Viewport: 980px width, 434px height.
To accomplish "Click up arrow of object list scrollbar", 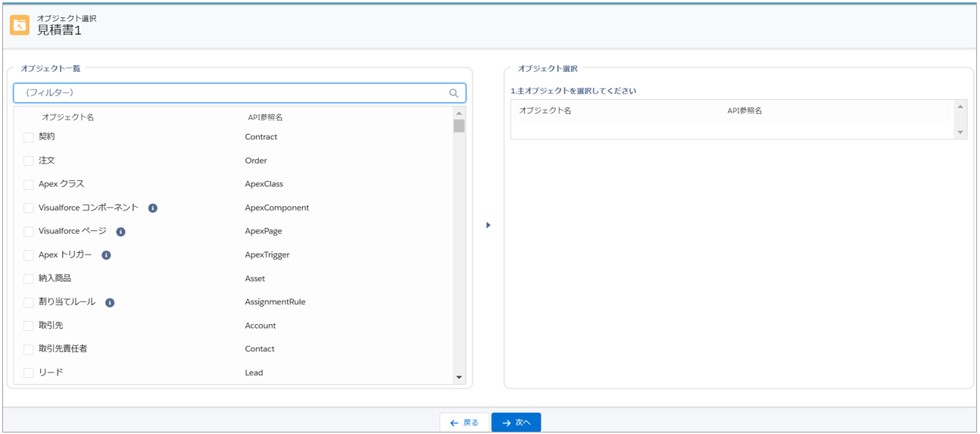I will point(459,114).
